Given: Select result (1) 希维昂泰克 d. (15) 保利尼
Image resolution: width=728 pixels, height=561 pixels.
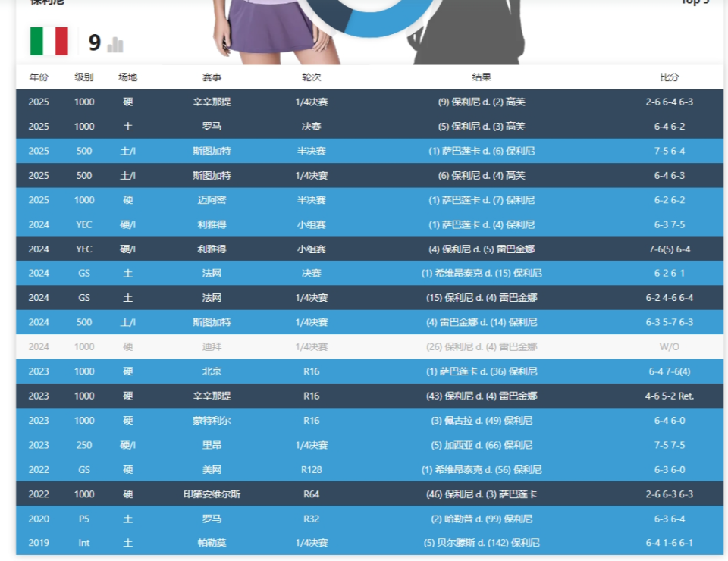Looking at the screenshot, I should point(482,274).
